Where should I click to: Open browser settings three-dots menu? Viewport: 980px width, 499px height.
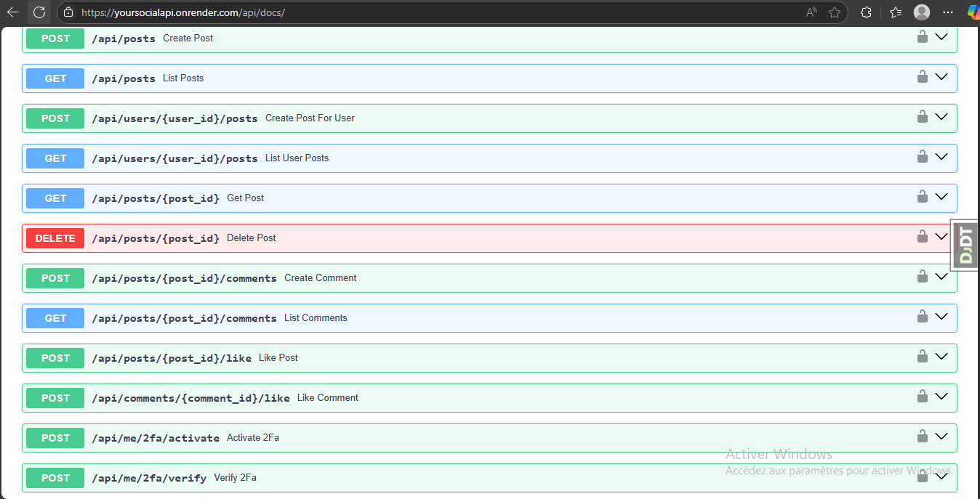947,12
